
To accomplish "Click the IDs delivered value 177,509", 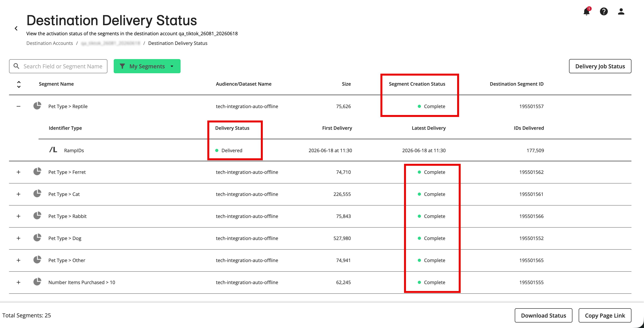I will (535, 150).
